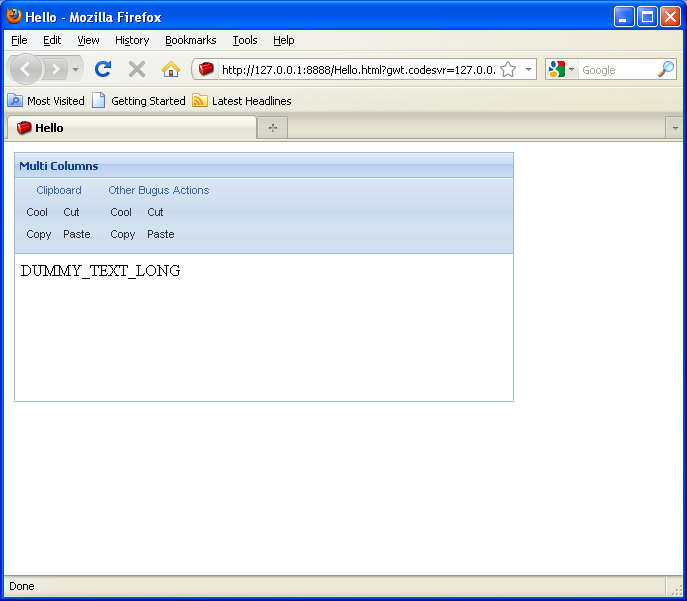Click Copy in Other Bugus Actions group
The image size is (687, 601).
tap(123, 234)
